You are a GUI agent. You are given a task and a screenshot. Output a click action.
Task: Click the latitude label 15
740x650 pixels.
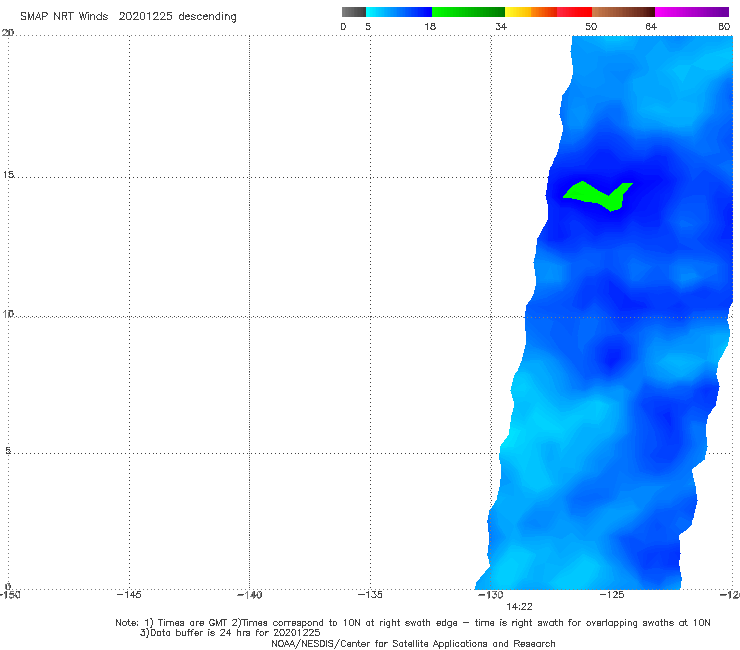(8, 175)
